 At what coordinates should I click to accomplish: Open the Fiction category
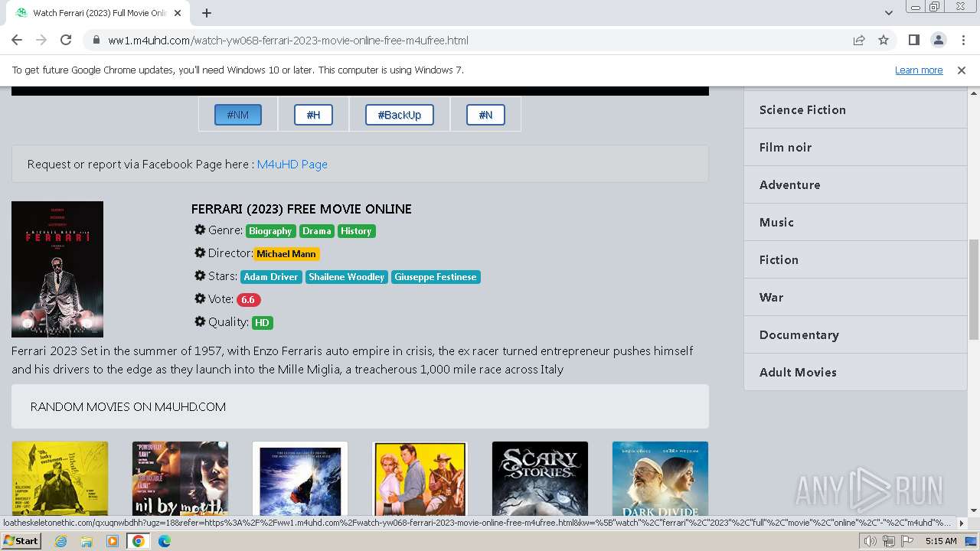(x=855, y=260)
